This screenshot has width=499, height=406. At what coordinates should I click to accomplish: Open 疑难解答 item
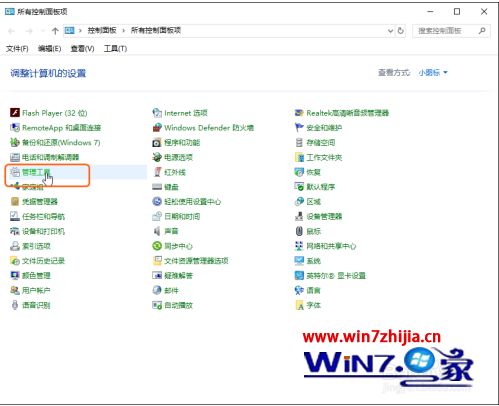click(173, 275)
